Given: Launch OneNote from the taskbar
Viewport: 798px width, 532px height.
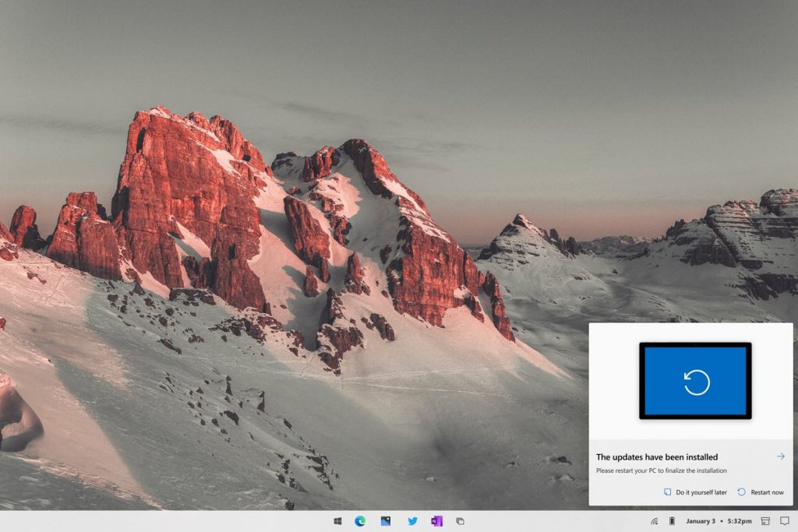Looking at the screenshot, I should click(x=436, y=521).
